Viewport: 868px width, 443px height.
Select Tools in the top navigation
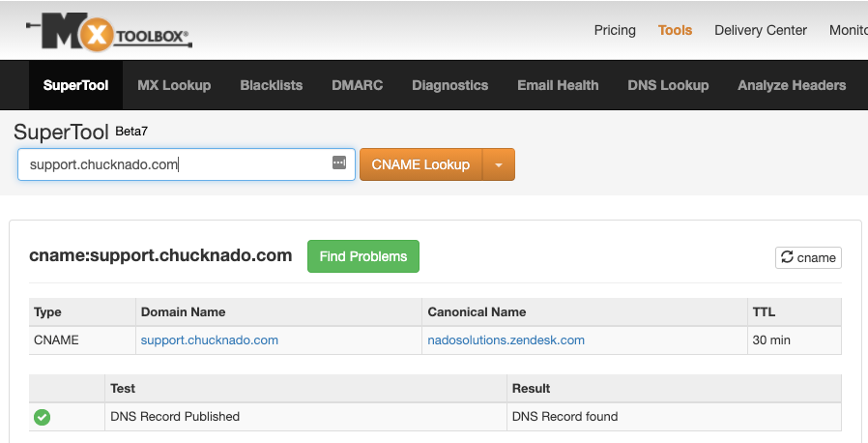(x=675, y=30)
